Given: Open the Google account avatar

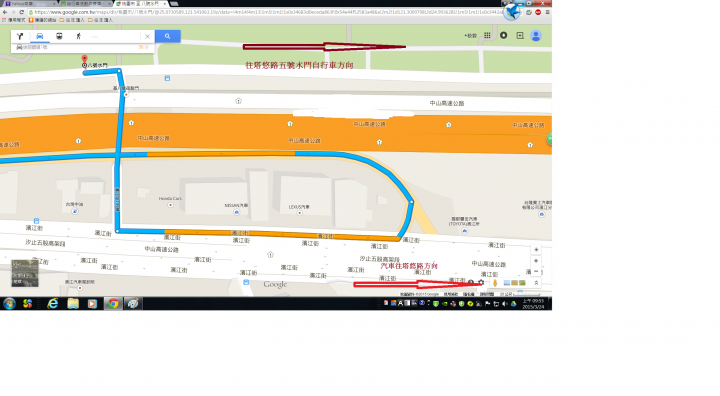Looking at the screenshot, I should point(536,35).
